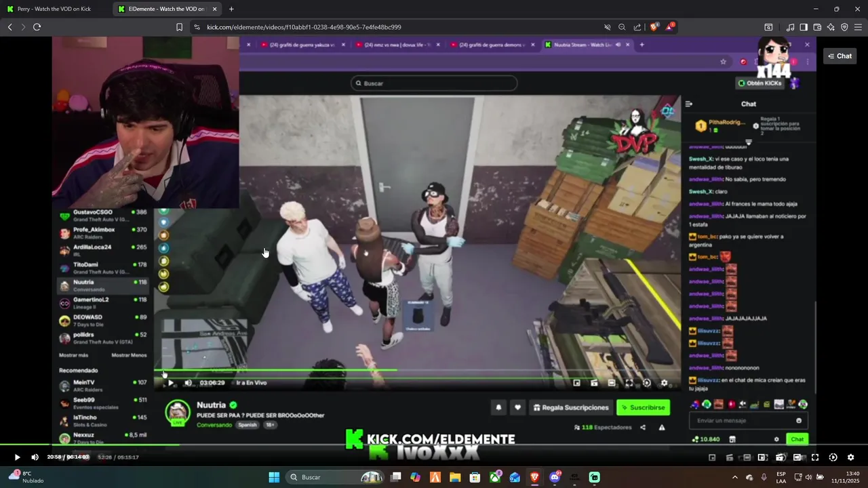Open the tab search icon
The width and height of the screenshot is (868, 488).
(x=768, y=27)
